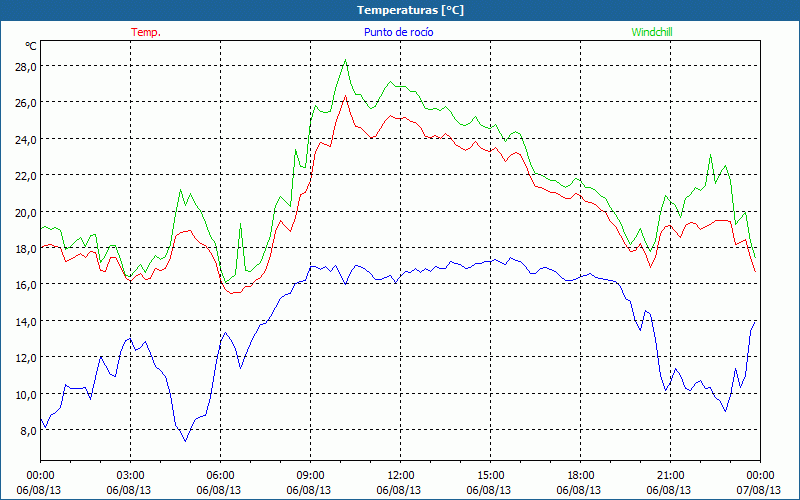Click the blue dew point minimum near 05:00

point(185,440)
